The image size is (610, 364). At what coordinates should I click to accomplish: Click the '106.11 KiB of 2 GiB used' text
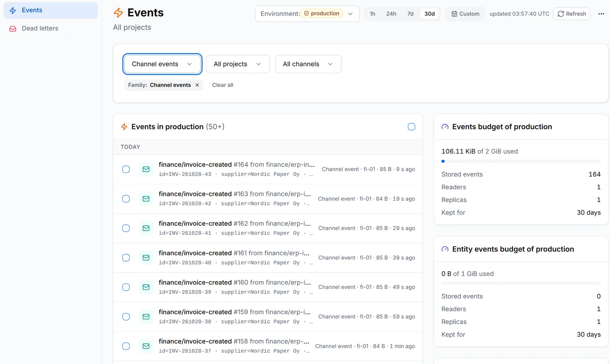click(479, 151)
